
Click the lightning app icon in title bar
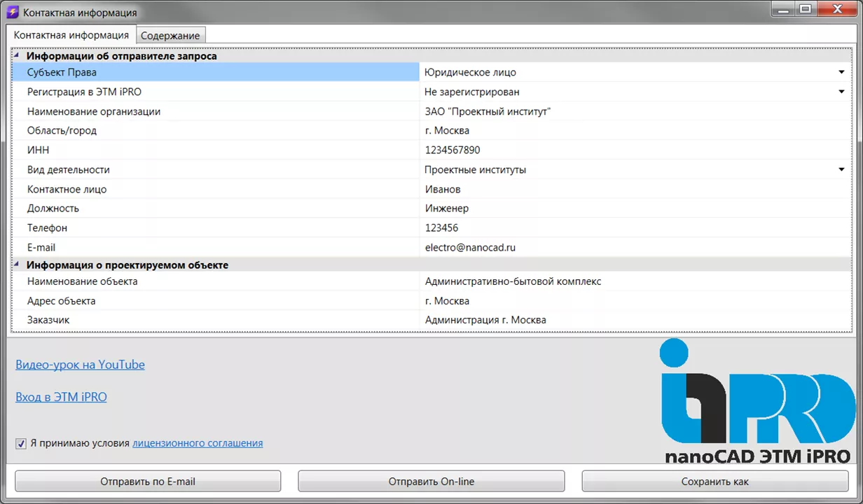[12, 13]
